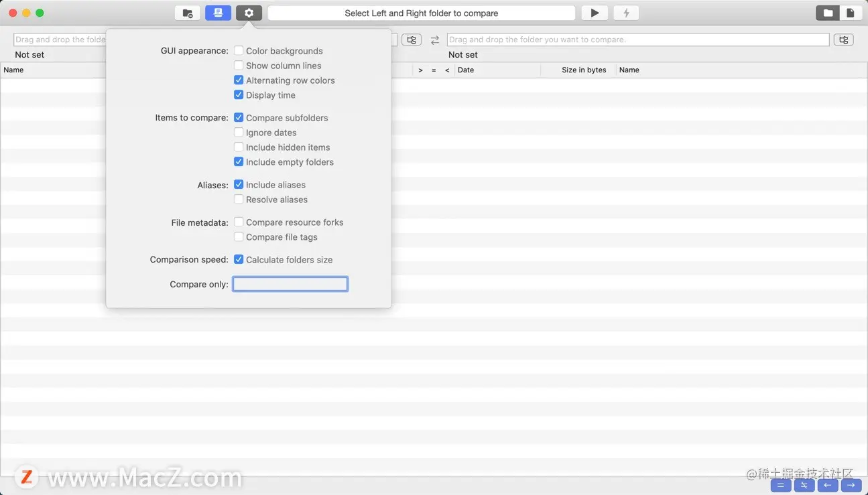Enable Color backgrounds
This screenshot has width=868, height=495.
(239, 51)
